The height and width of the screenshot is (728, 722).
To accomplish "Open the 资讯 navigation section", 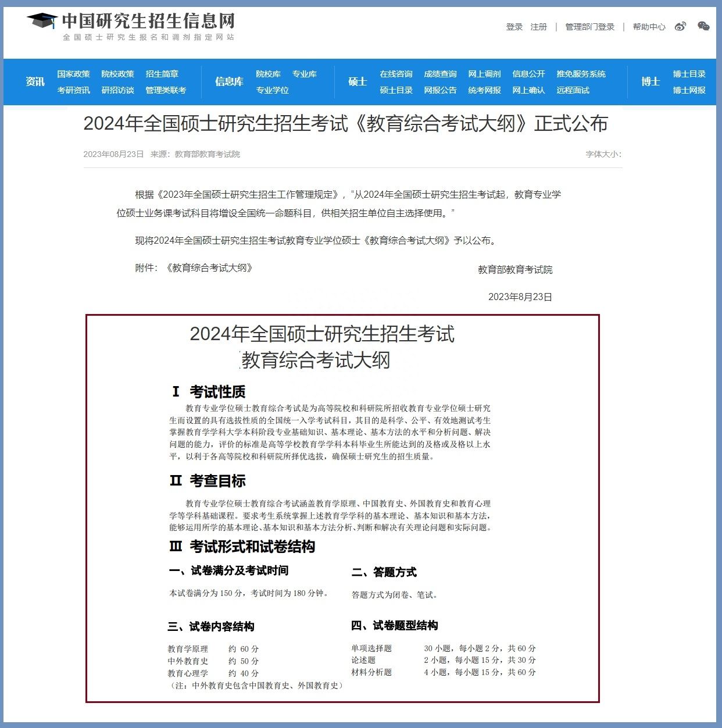I will (35, 81).
